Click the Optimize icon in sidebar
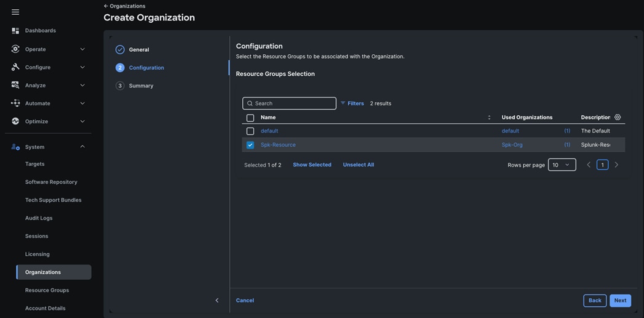The image size is (644, 318). (15, 121)
